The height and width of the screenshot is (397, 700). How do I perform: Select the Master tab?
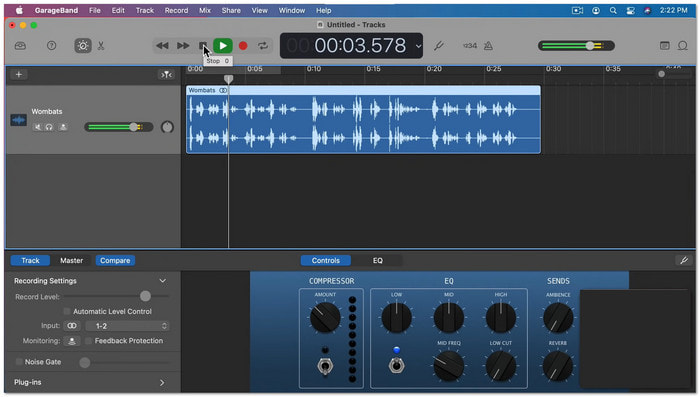[71, 260]
